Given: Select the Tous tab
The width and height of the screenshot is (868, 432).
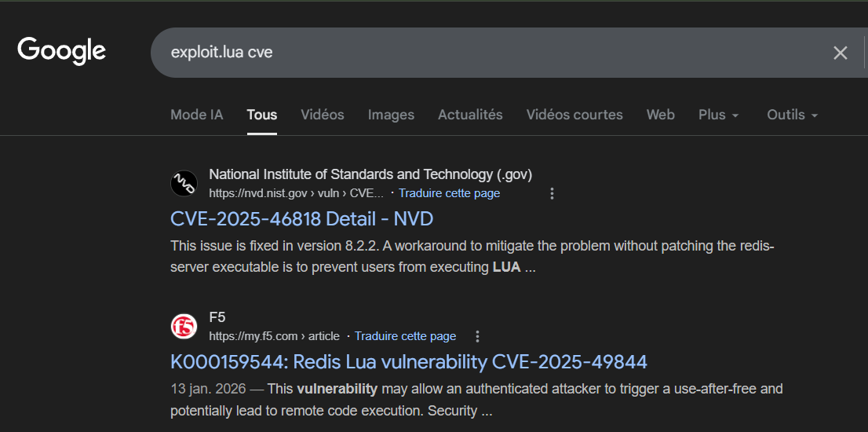Looking at the screenshot, I should click(x=262, y=115).
